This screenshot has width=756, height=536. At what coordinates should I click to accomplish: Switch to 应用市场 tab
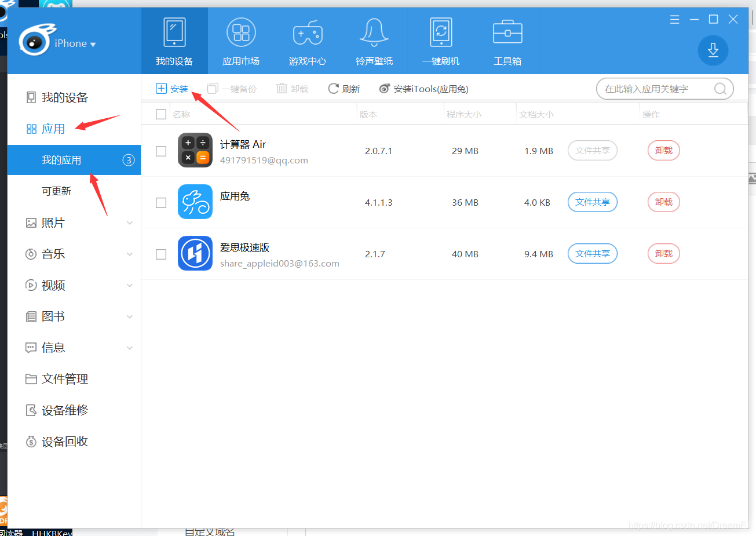(241, 41)
